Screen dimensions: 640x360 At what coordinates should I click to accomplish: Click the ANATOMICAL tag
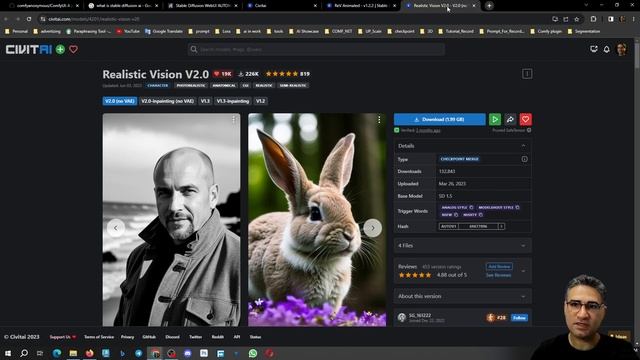[x=224, y=85]
